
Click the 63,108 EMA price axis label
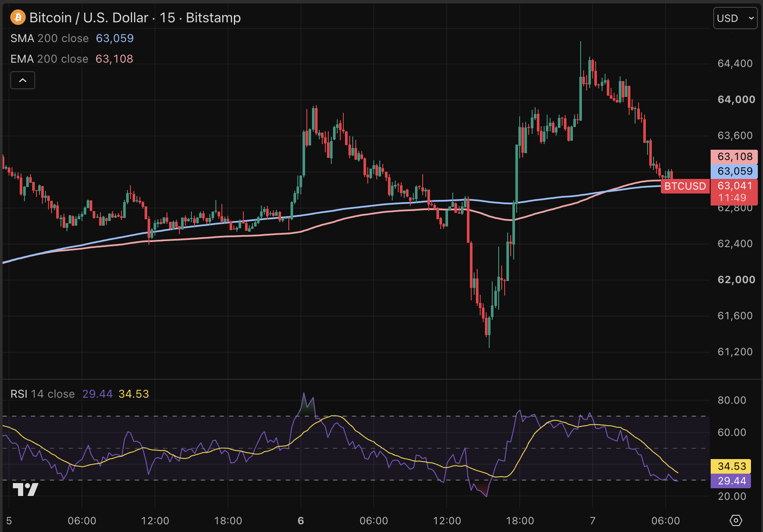click(734, 157)
